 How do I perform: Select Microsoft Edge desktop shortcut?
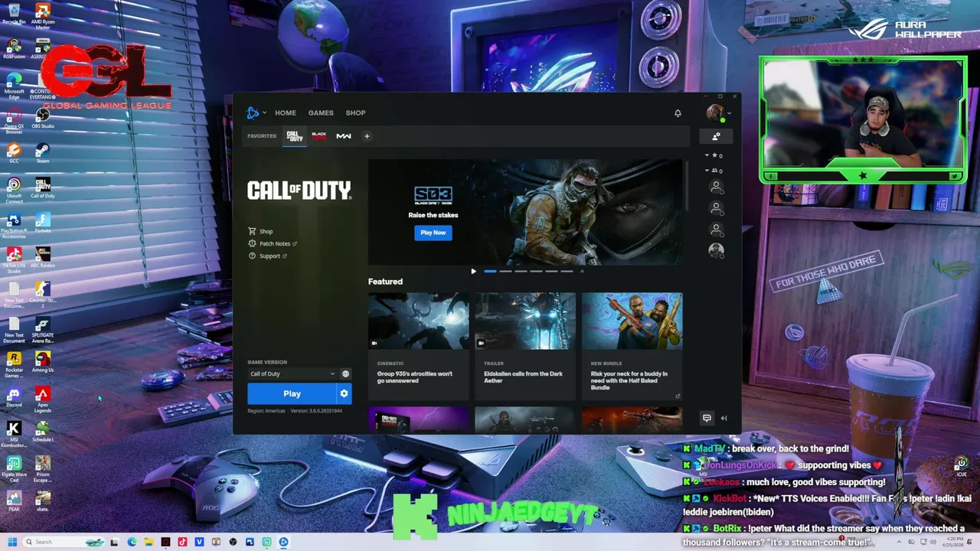(x=14, y=85)
